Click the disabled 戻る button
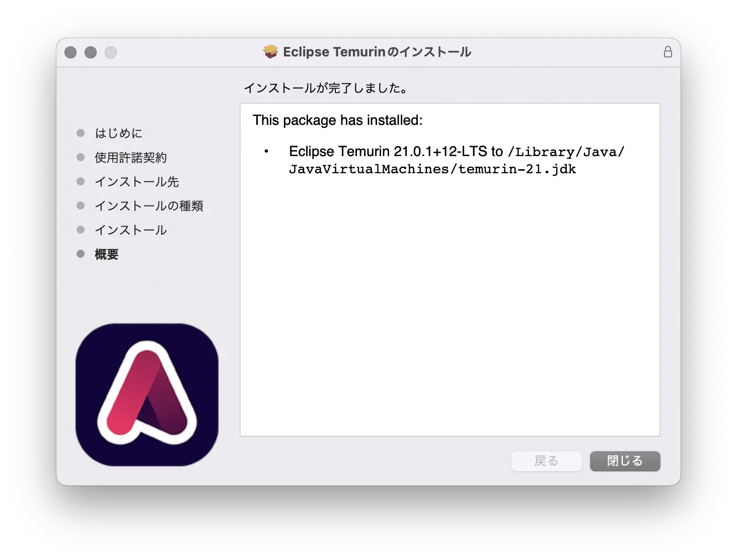 point(546,461)
